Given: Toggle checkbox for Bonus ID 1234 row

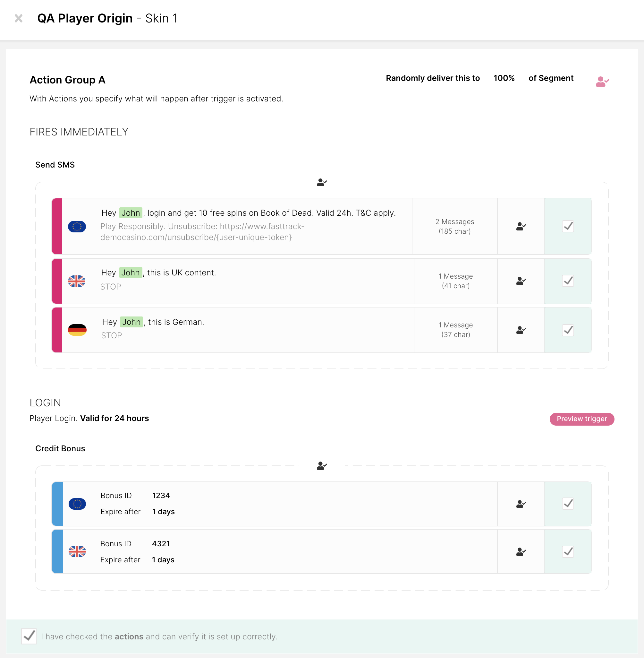Looking at the screenshot, I should 568,504.
